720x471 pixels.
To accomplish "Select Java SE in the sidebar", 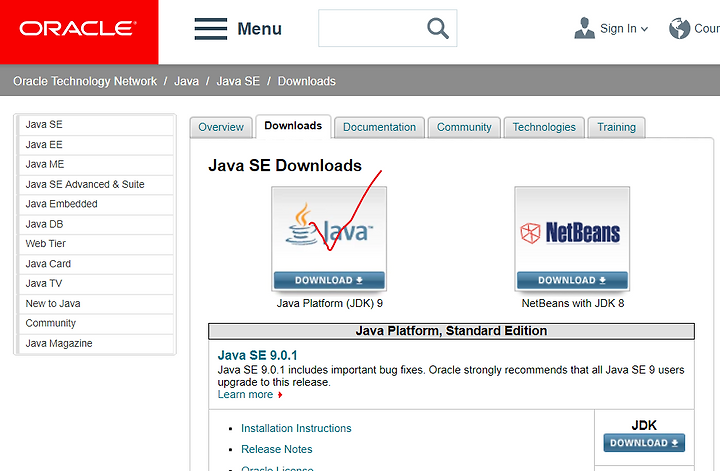I will 95,125.
